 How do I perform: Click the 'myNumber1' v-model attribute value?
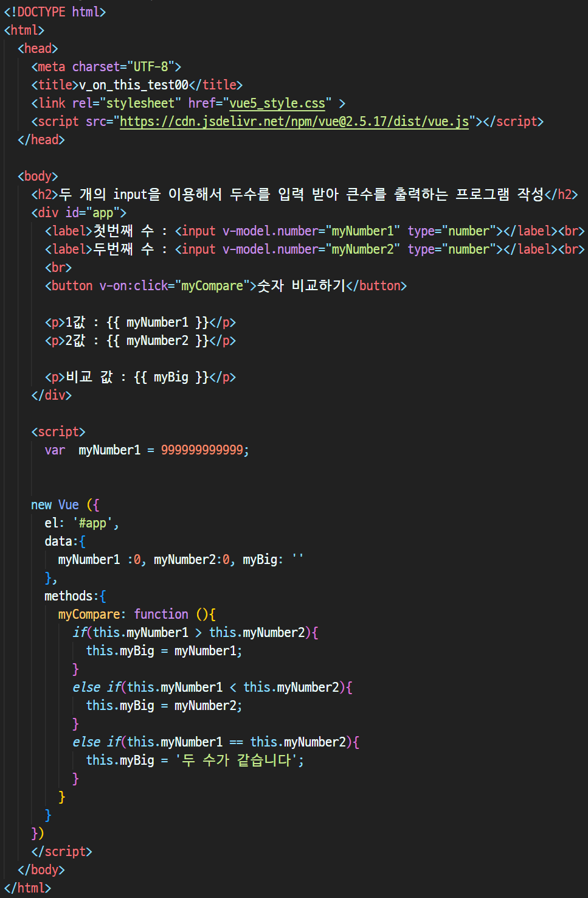362,231
